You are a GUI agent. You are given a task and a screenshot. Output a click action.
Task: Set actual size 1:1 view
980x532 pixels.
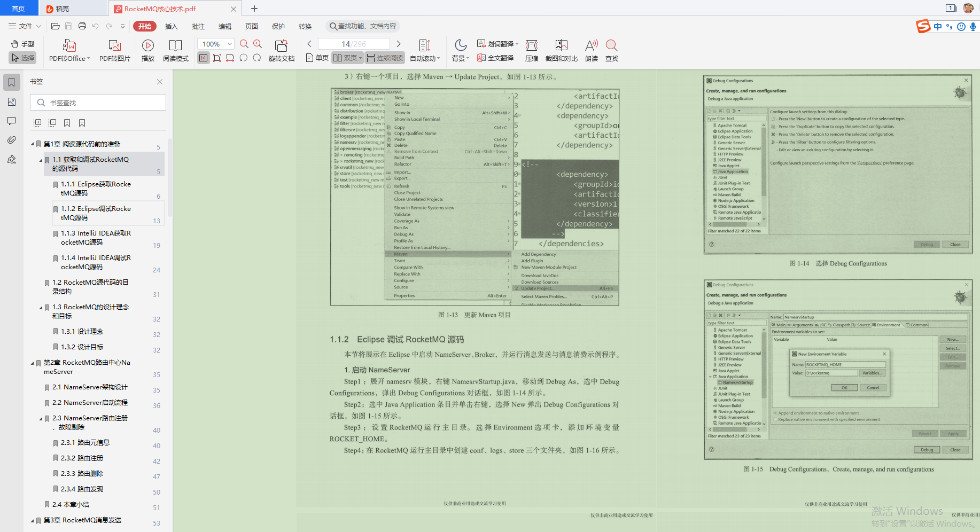pyautogui.click(x=204, y=58)
